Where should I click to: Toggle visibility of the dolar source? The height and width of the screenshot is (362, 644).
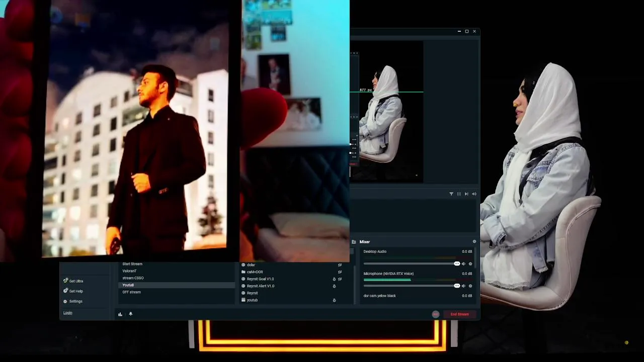340,265
